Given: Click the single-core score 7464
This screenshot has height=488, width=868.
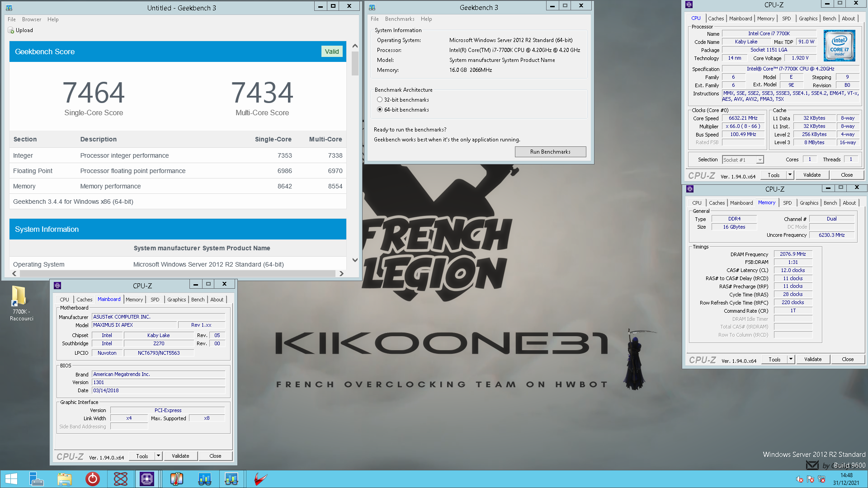Looking at the screenshot, I should (94, 92).
